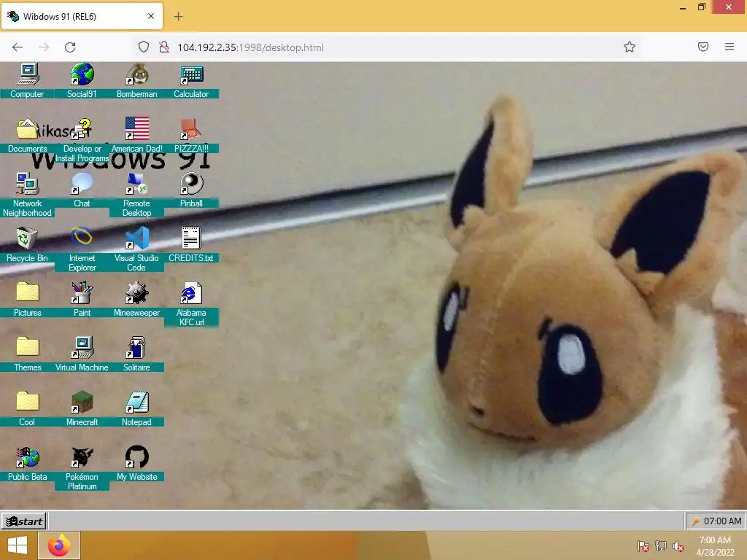Screen dimensions: 747x560
Task: Click the host taskbar date and time
Action: (x=715, y=546)
